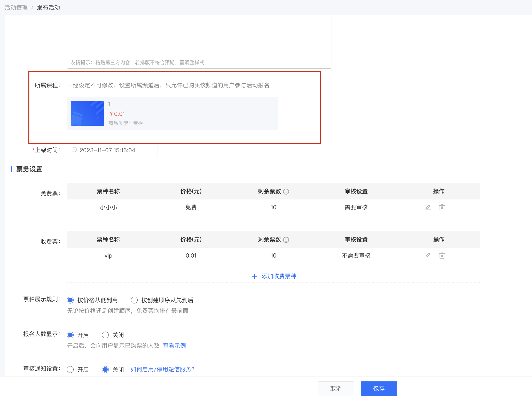Click the 保存 button
This screenshot has height=401, width=532.
pos(379,389)
